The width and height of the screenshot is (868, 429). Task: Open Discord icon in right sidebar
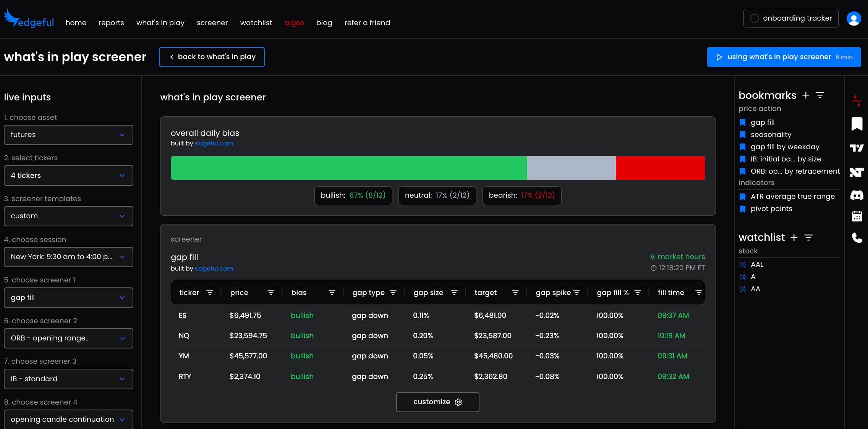coord(857,195)
